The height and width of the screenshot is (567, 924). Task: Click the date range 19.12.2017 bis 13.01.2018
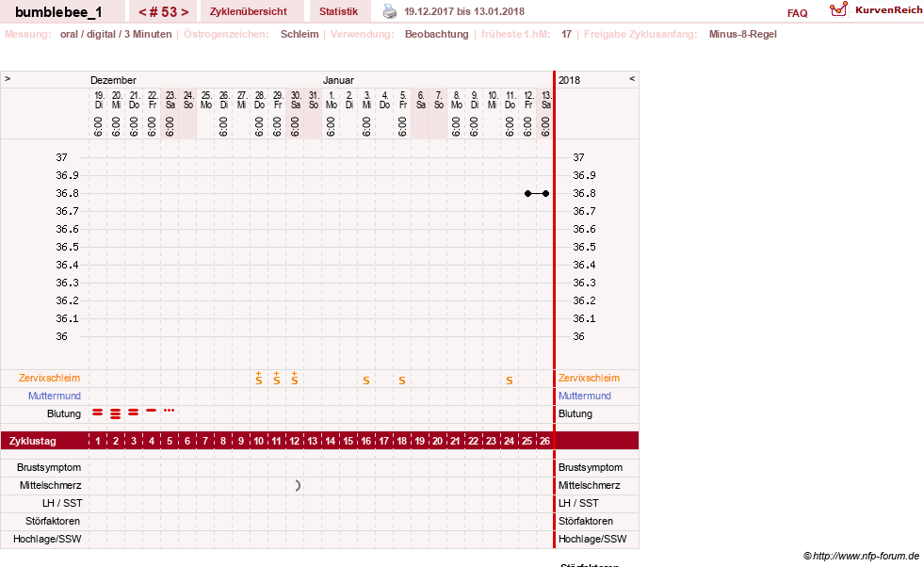point(464,11)
